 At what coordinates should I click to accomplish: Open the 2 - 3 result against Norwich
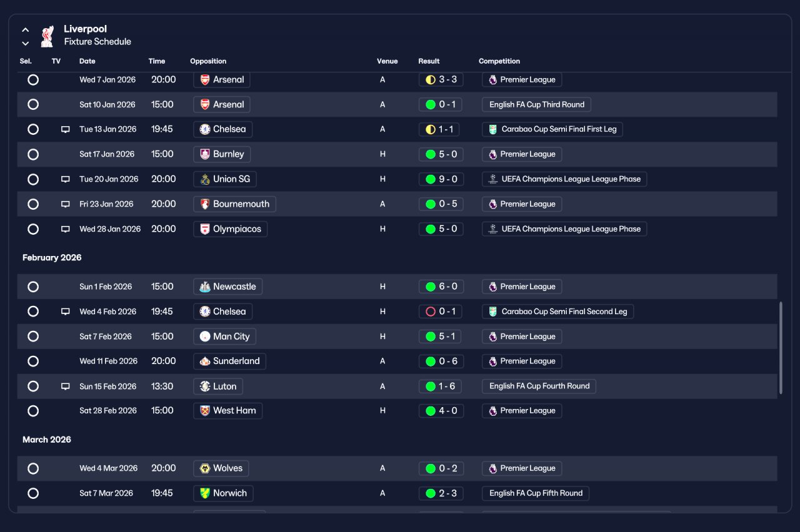pos(441,493)
